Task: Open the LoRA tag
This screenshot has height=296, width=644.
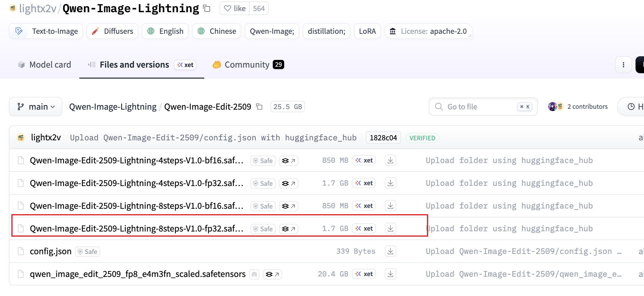Action: (367, 31)
